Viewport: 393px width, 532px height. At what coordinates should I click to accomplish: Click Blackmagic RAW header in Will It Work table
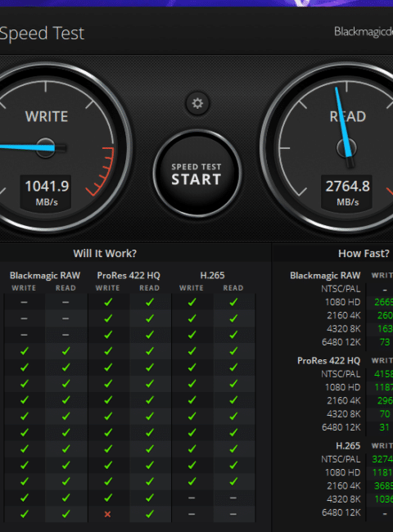point(45,276)
